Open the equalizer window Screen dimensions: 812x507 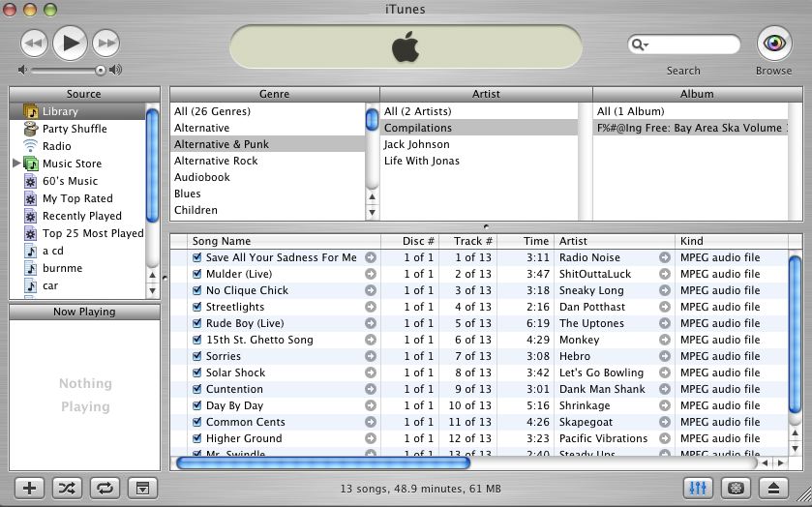(697, 488)
